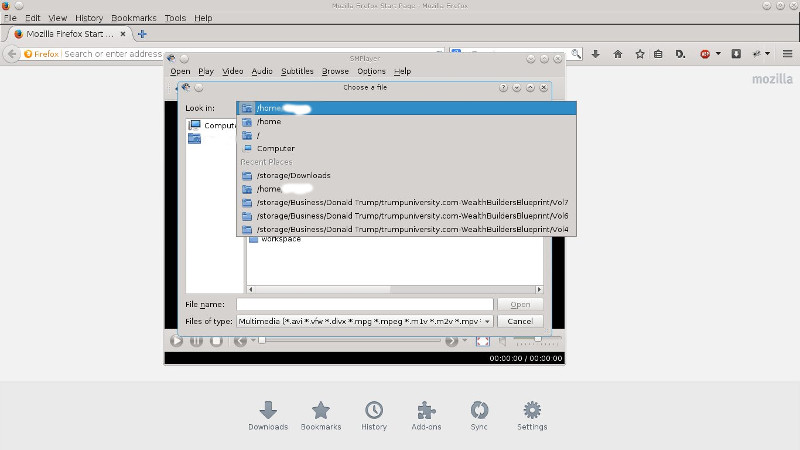
Task: Choose plain /home entry in Look in list
Action: [406, 121]
